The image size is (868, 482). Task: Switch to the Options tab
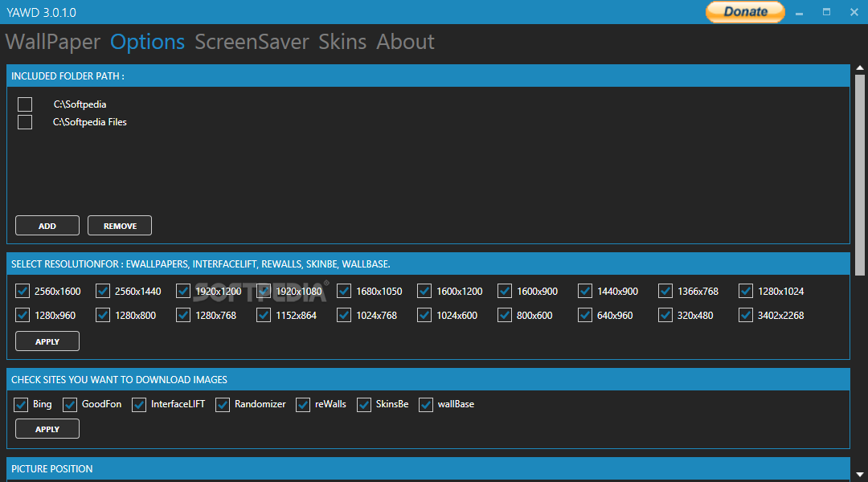[x=147, y=42]
